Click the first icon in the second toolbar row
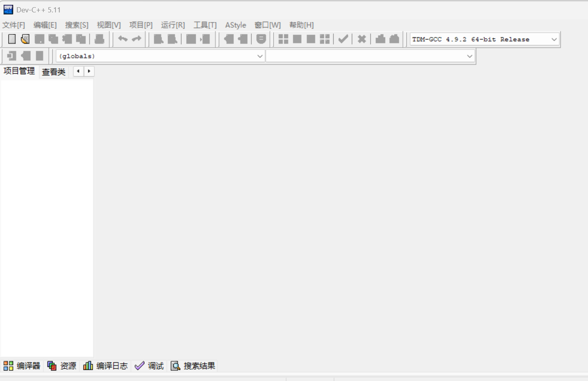The height and width of the screenshot is (381, 588). click(x=12, y=56)
